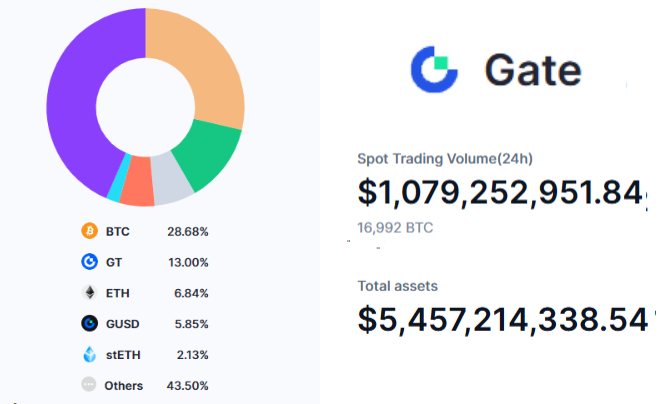Click the 5.85% value
Image resolution: width=660 pixels, height=404 pixels.
pyautogui.click(x=192, y=324)
